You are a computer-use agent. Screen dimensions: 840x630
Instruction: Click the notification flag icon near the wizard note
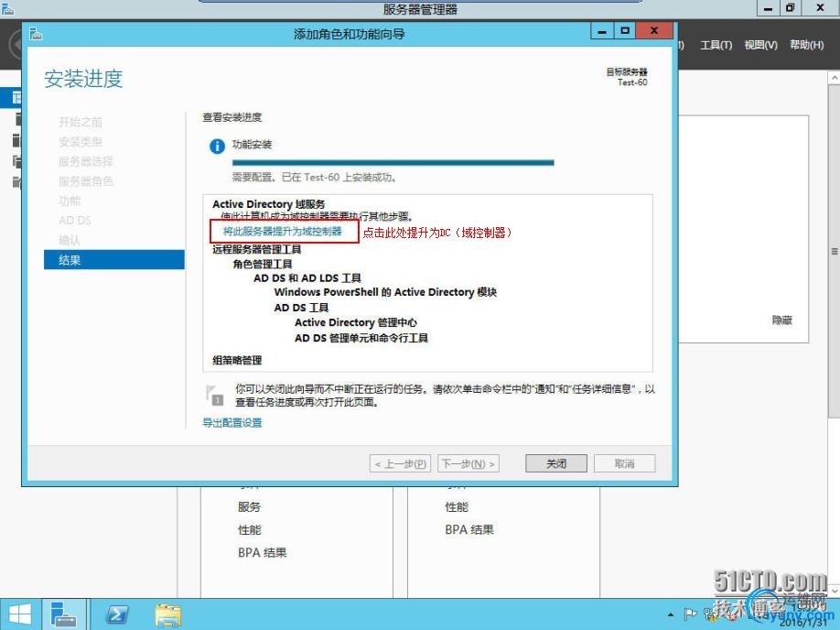[x=214, y=396]
